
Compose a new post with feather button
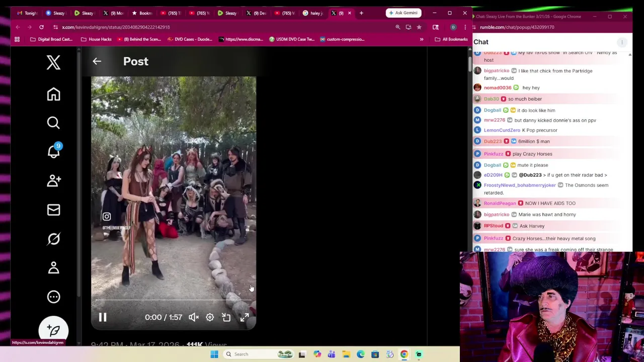coord(53,330)
